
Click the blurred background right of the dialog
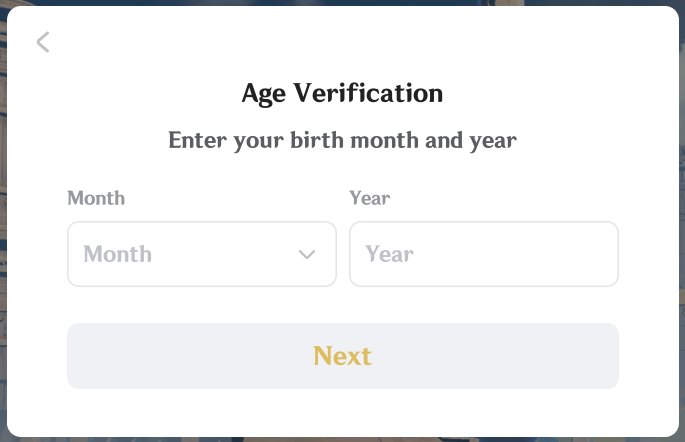pos(682,218)
